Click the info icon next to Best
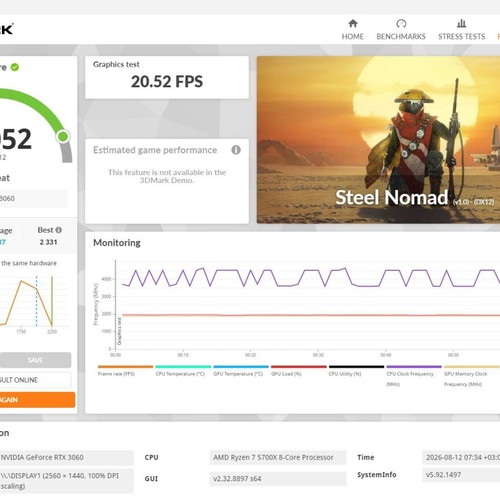500x500 pixels. (59, 230)
